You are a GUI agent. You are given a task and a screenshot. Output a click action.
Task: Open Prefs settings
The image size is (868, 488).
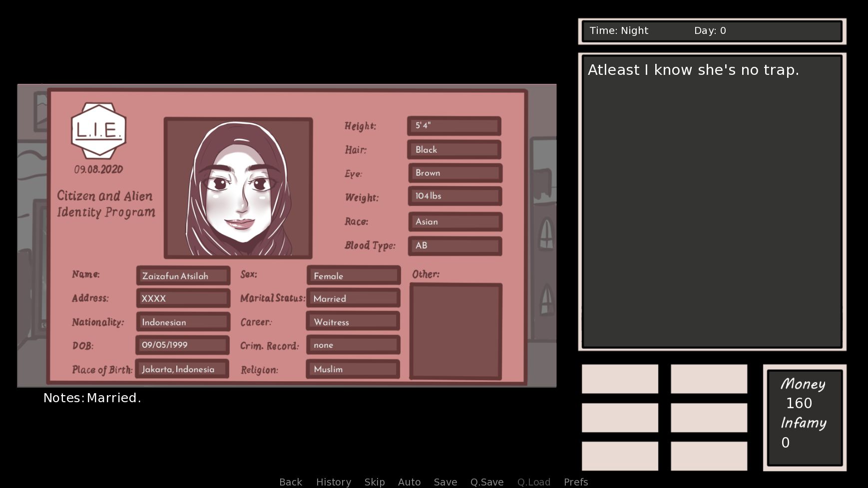(575, 482)
